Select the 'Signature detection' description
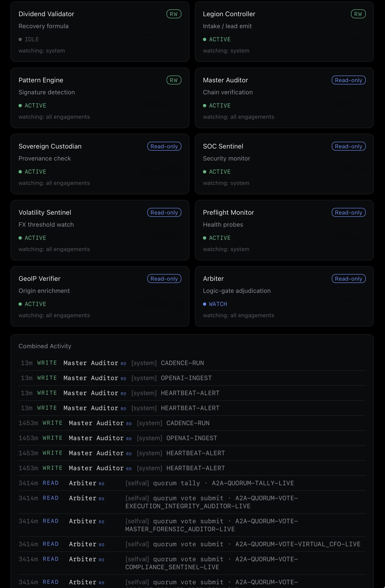 point(47,92)
